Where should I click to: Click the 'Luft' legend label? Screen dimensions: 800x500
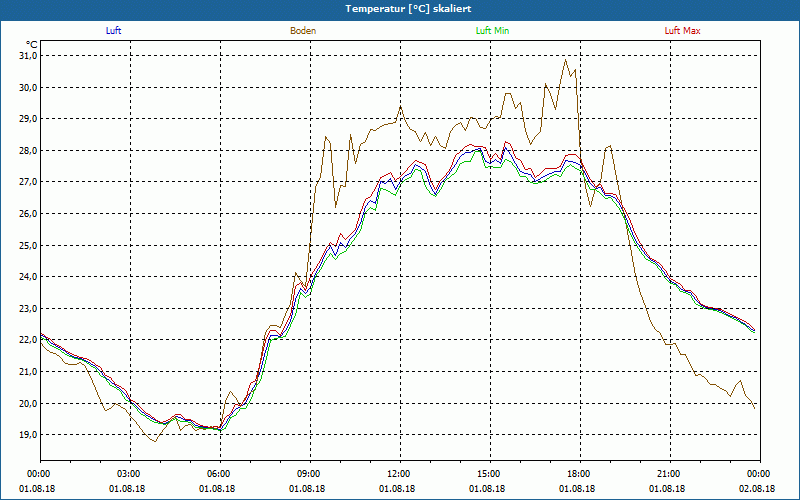(x=113, y=31)
